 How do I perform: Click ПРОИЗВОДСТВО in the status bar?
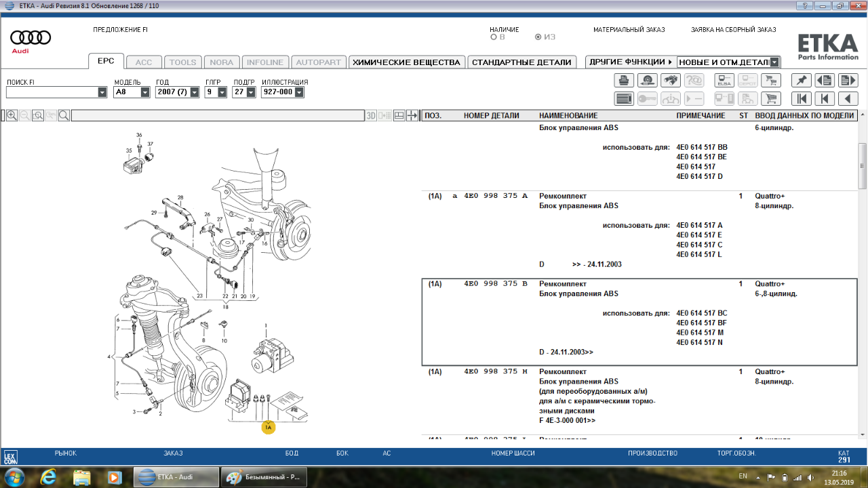point(652,453)
